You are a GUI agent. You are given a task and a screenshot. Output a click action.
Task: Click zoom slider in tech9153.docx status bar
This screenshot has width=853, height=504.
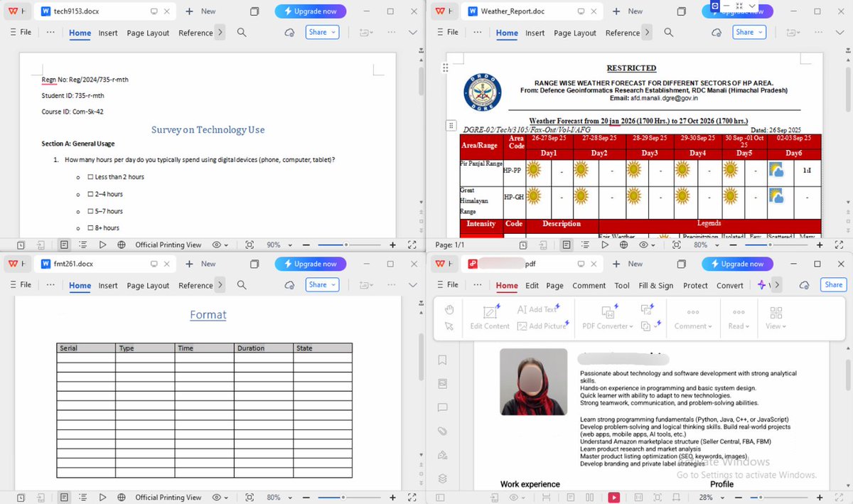click(x=349, y=245)
